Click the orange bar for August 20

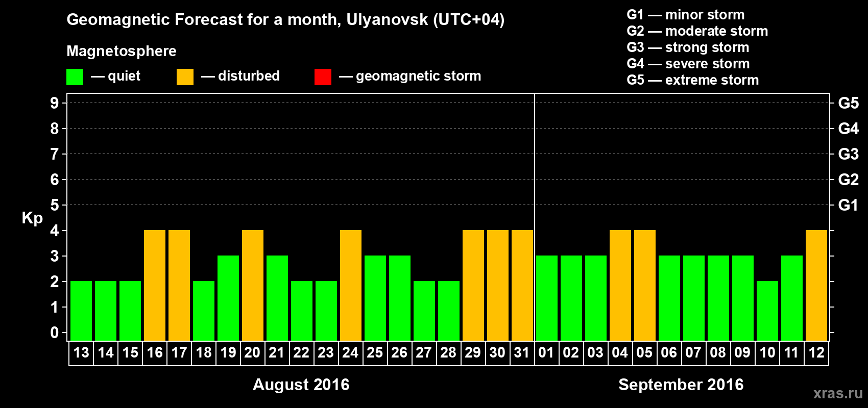[253, 285]
